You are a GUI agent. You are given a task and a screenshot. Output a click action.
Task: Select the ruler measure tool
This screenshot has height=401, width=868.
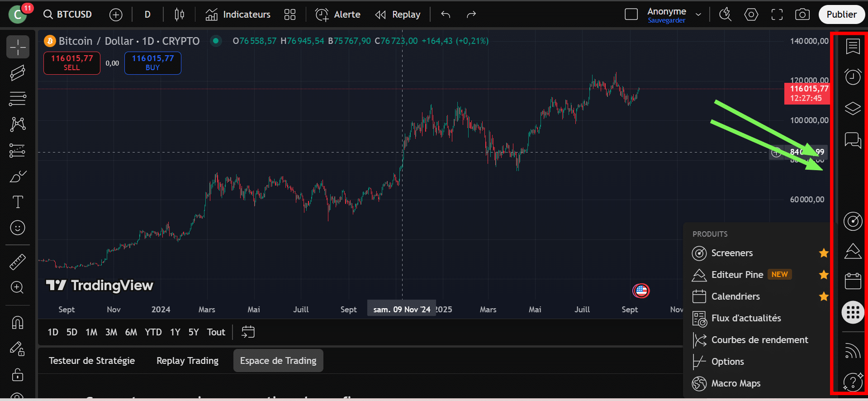click(18, 262)
